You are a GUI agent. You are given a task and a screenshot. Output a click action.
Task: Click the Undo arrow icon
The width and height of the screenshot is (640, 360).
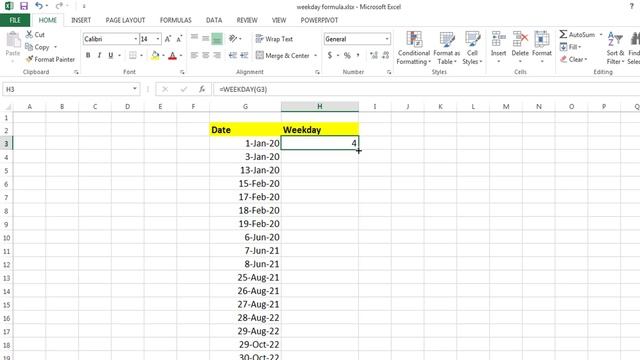tap(39, 6)
